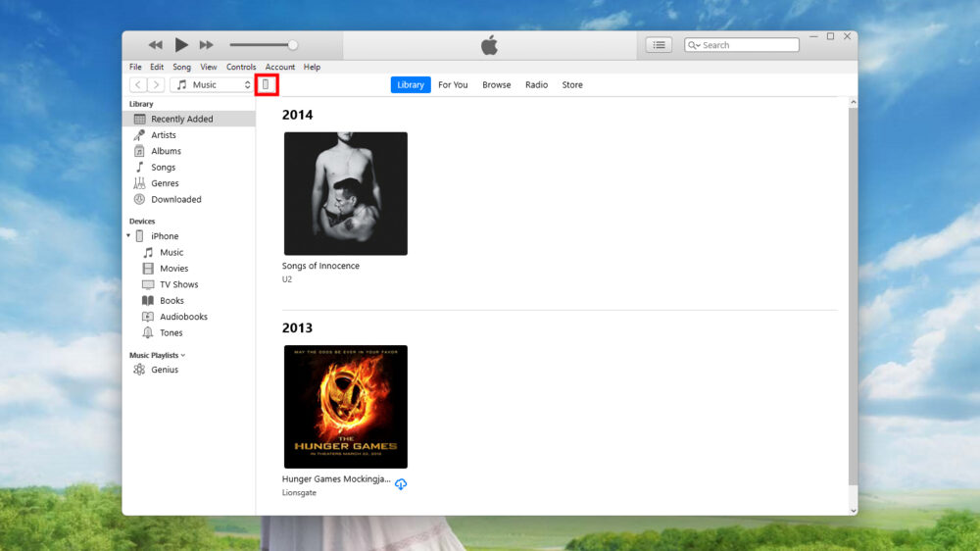Click the Music note icon under iPhone
Viewport: 980px width, 551px height.
pyautogui.click(x=148, y=252)
